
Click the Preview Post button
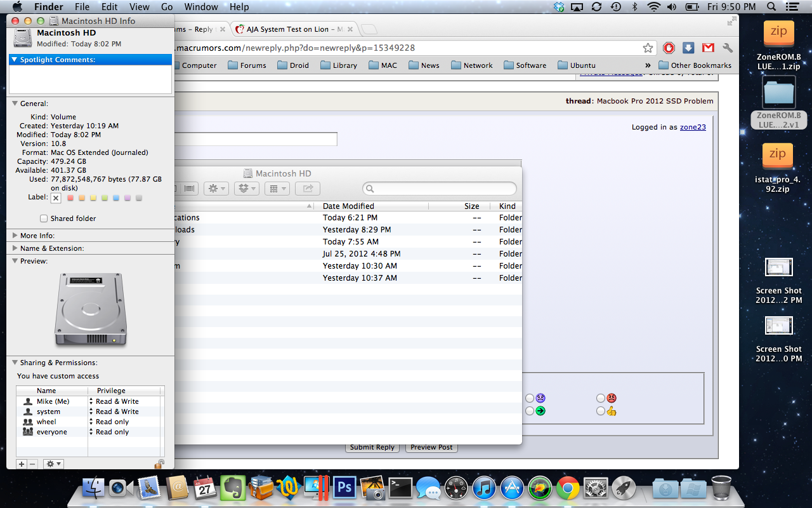click(431, 447)
